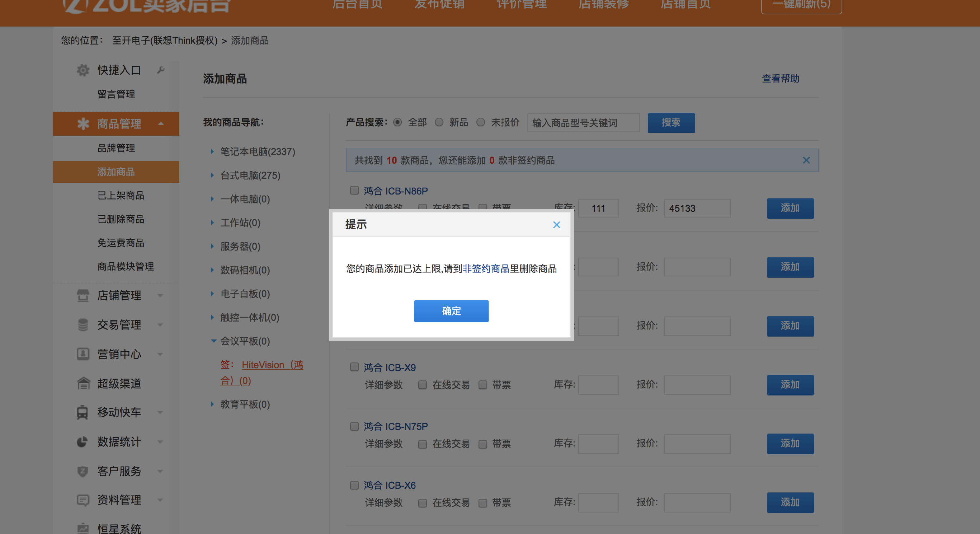The image size is (980, 534).
Task: Collapse the 商品管理 sidebar section
Action: [161, 124]
